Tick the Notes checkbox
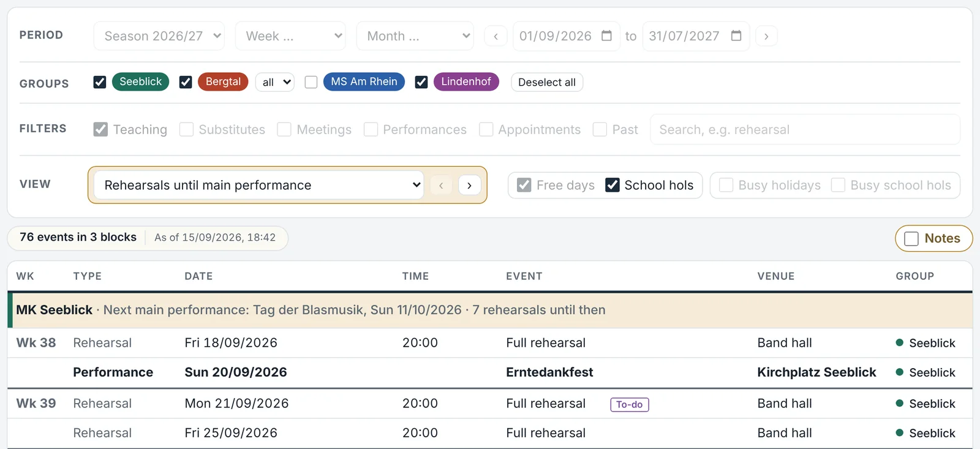Screen dimensions: 980x449 (x=911, y=238)
